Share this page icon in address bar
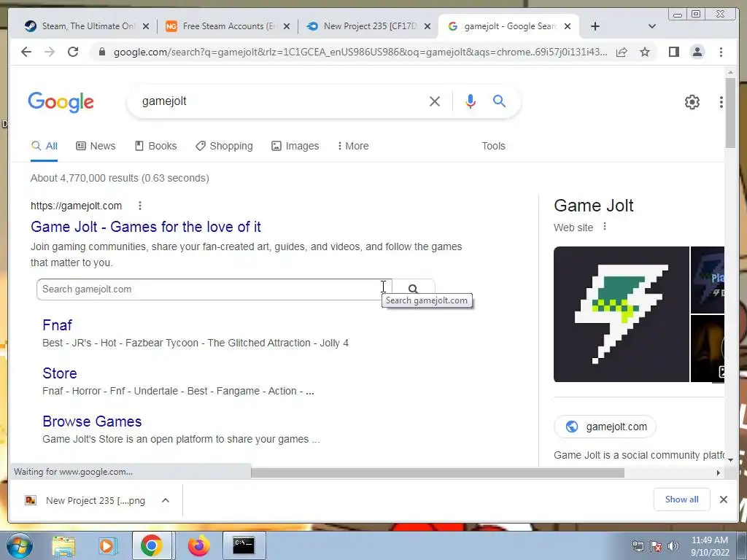This screenshot has height=560, width=747. [622, 52]
